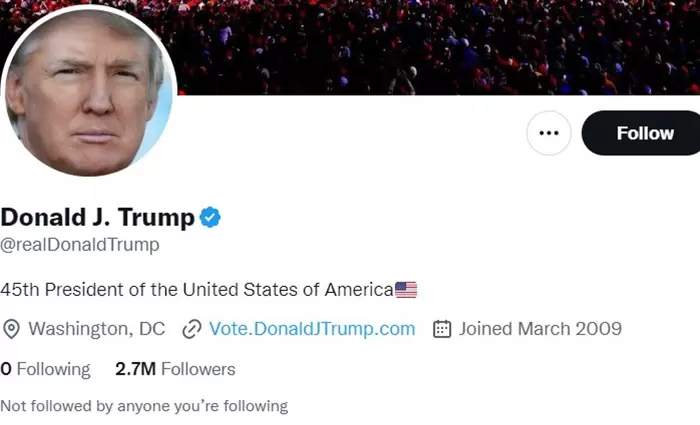This screenshot has height=425, width=700.
Task: Click the chain link icon
Action: pyautogui.click(x=192, y=329)
